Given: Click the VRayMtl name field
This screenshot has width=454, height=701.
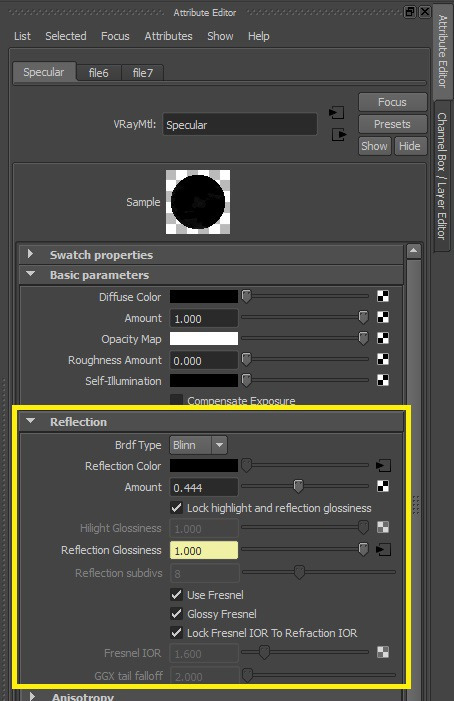Looking at the screenshot, I should 240,124.
